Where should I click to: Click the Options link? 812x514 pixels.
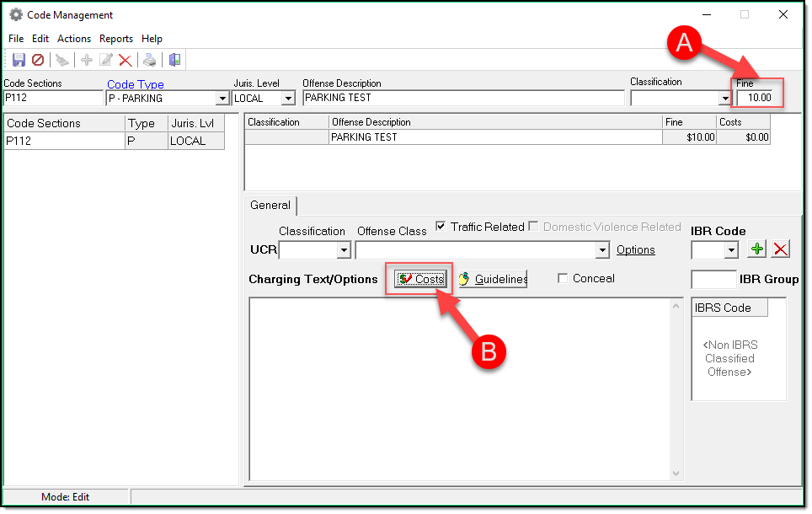pyautogui.click(x=636, y=250)
